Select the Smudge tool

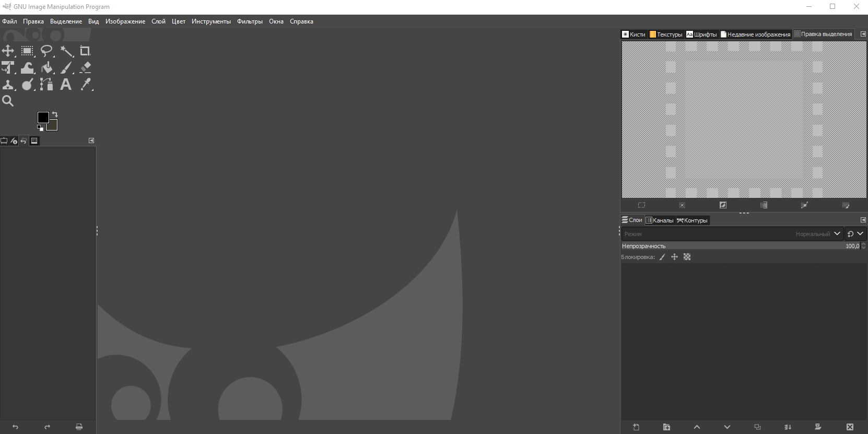(27, 84)
